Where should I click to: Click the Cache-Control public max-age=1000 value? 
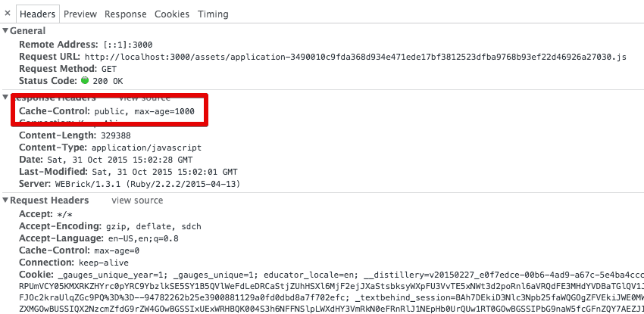tap(144, 111)
